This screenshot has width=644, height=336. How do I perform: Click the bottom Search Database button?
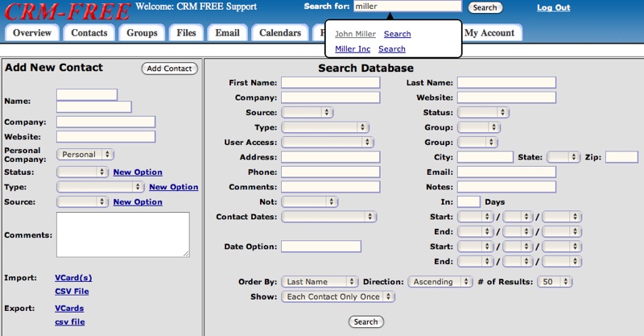coord(366,322)
